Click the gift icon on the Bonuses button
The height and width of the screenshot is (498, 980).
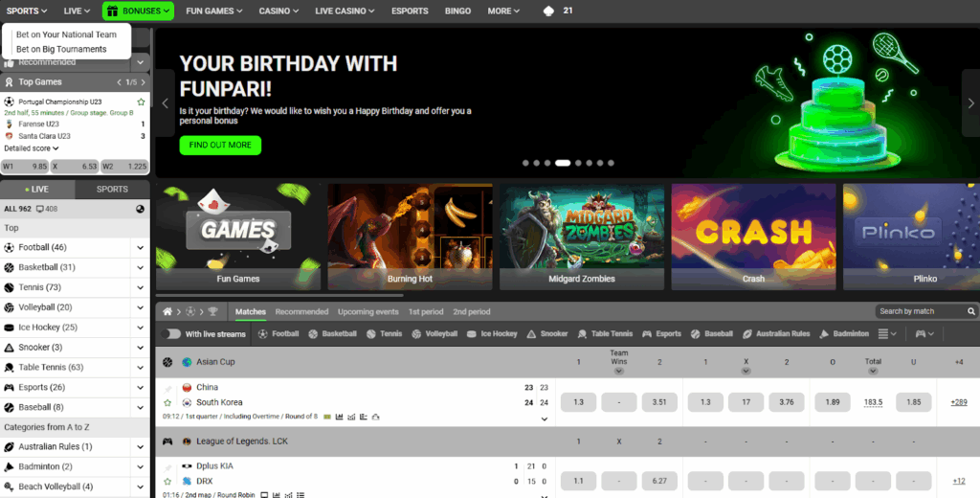coord(112,11)
